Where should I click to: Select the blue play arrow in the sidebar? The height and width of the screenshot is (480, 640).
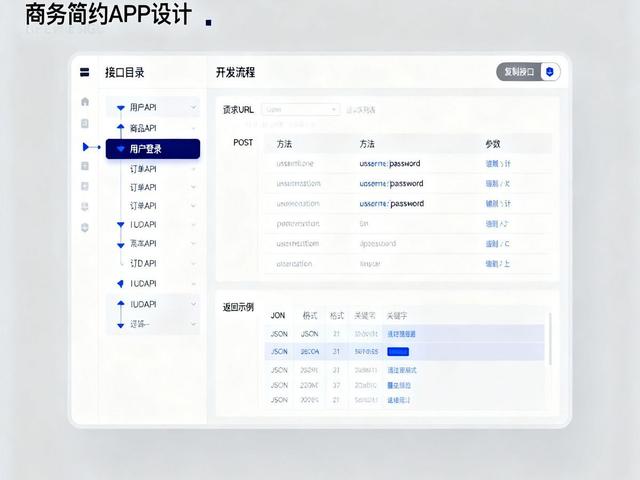[86, 147]
